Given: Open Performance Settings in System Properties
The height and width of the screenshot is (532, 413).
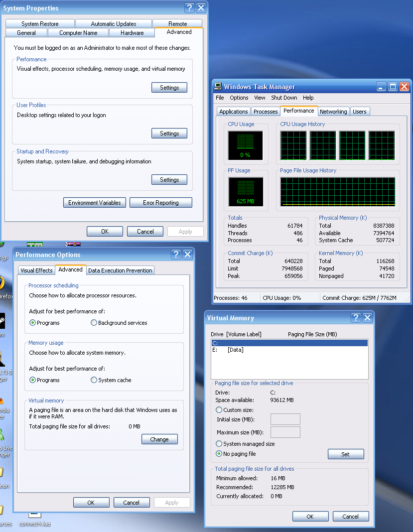Looking at the screenshot, I should click(x=169, y=88).
